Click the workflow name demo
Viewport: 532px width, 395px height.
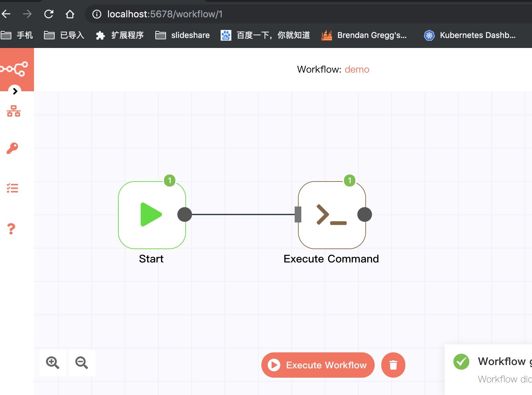(x=357, y=69)
